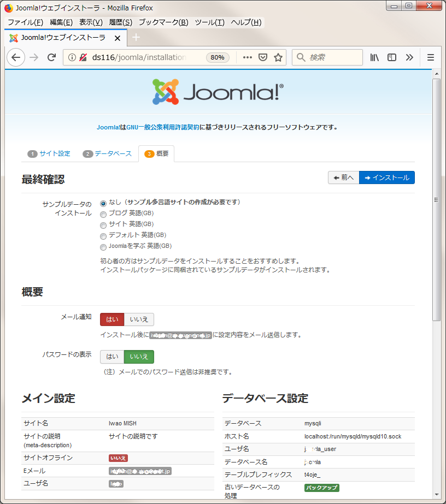This screenshot has height=504, width=446.
Task: Open the 履歴 menu
Action: (x=120, y=22)
